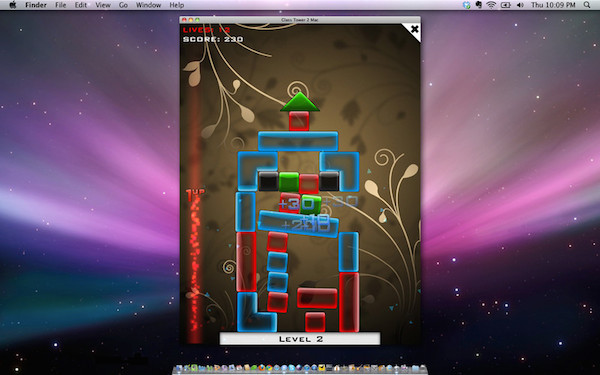This screenshot has width=600, height=375.
Task: Open Spotlight search in the menu bar
Action: point(587,5)
